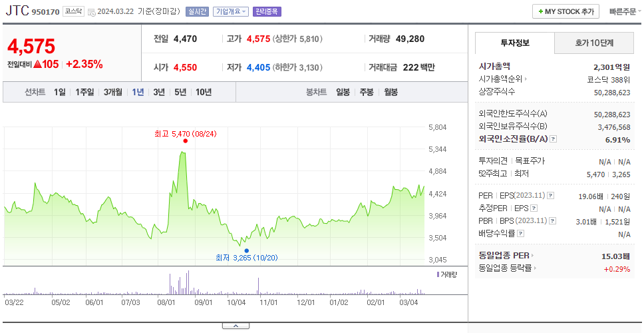The width and height of the screenshot is (644, 333).
Task: Click the 거래대금 value 222 백만
Action: 418,67
